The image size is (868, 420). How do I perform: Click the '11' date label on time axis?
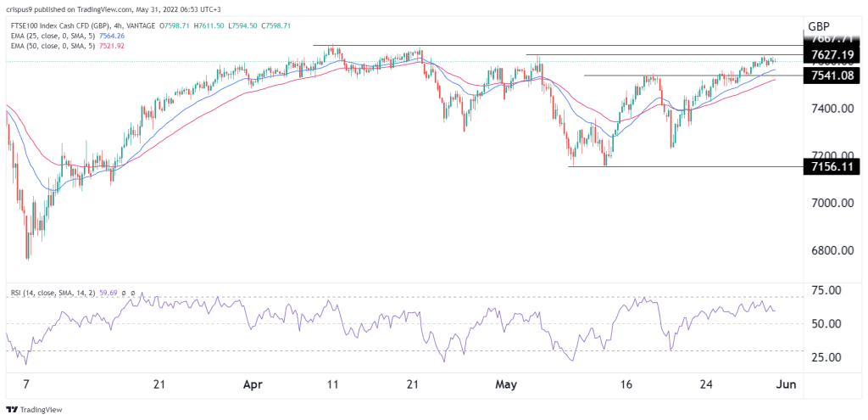pos(332,384)
